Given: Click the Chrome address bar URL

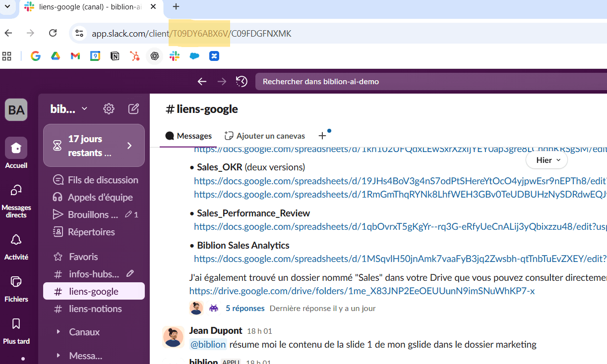Looking at the screenshot, I should point(191,34).
